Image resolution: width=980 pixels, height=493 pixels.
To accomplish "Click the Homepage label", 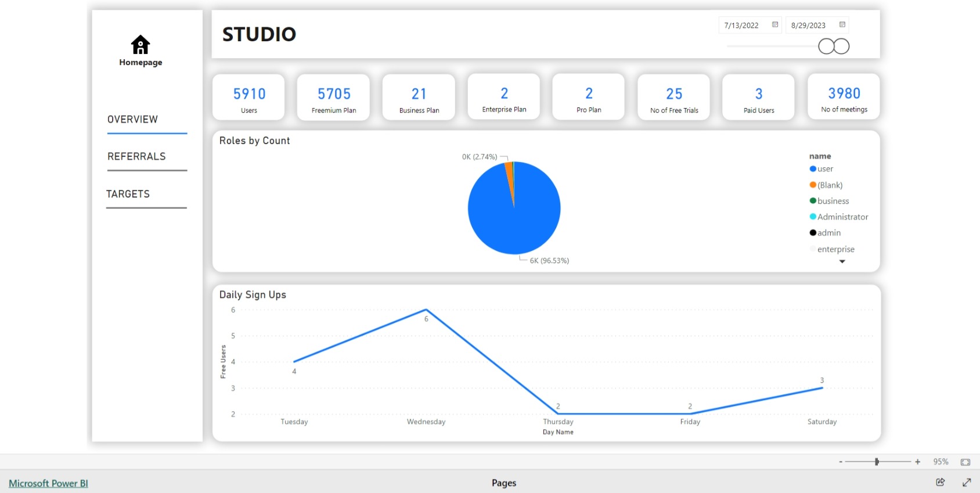I will pyautogui.click(x=140, y=63).
